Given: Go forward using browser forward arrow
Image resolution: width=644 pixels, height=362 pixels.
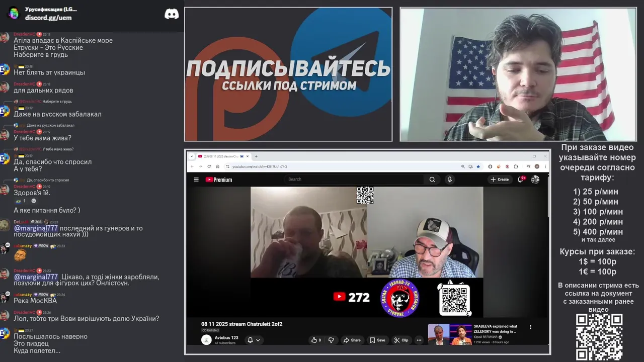Looking at the screenshot, I should click(201, 166).
